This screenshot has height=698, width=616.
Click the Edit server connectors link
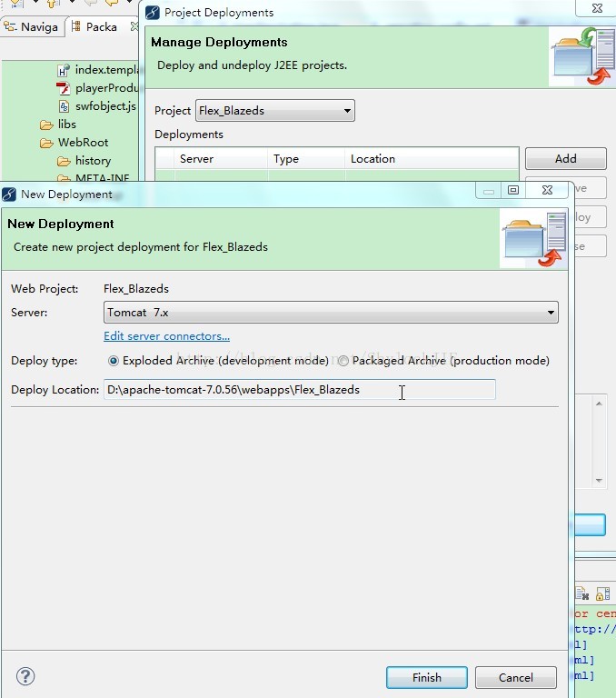pyautogui.click(x=166, y=336)
